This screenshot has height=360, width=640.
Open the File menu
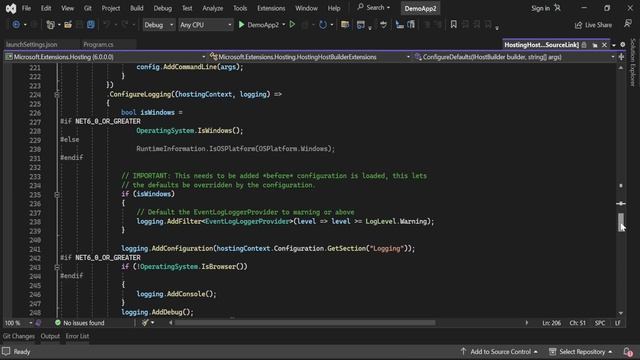click(x=26, y=8)
